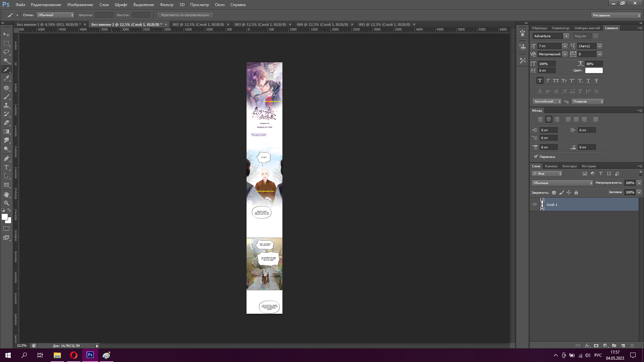
Task: Select the Clone Stamp tool
Action: click(x=6, y=105)
